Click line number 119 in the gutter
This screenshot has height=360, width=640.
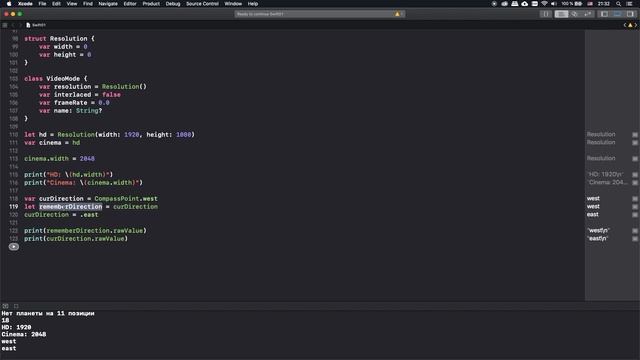(13, 207)
